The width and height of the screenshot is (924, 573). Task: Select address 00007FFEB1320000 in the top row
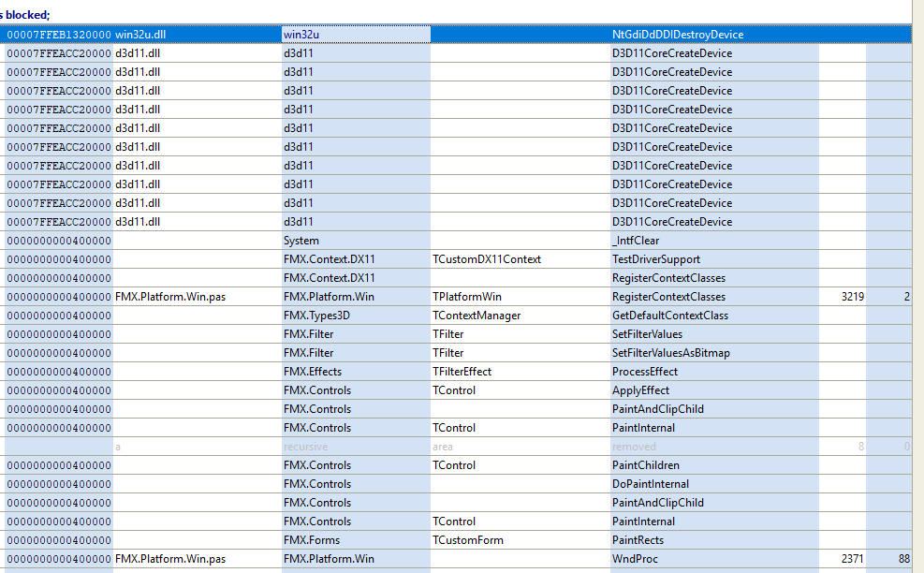click(59, 35)
